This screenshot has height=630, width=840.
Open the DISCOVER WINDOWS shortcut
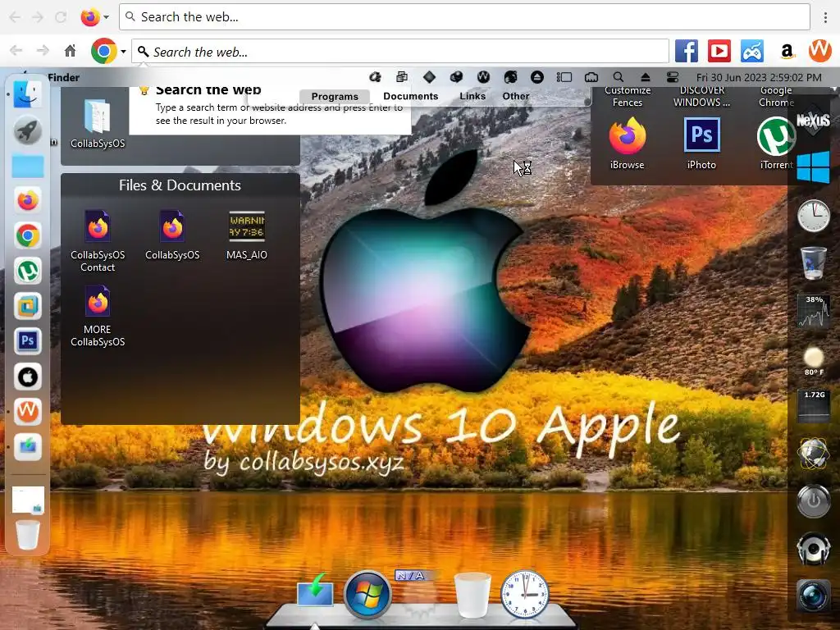coord(701,97)
